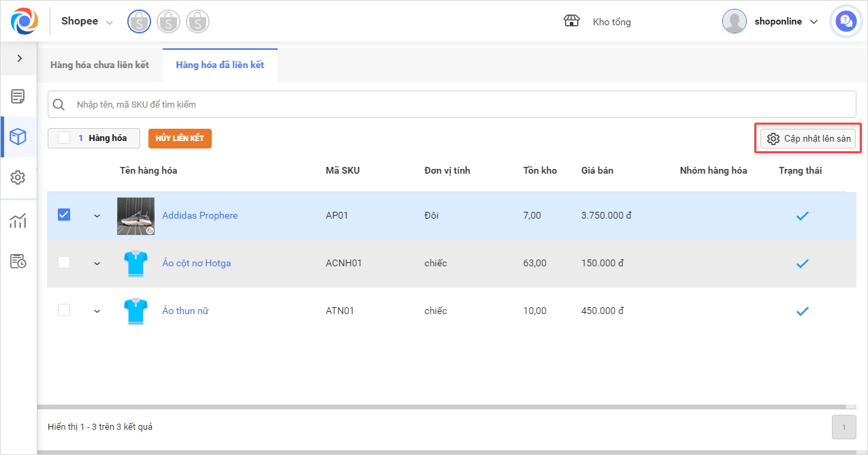
Task: Click the first Shopee shop bag icon
Action: (x=139, y=22)
